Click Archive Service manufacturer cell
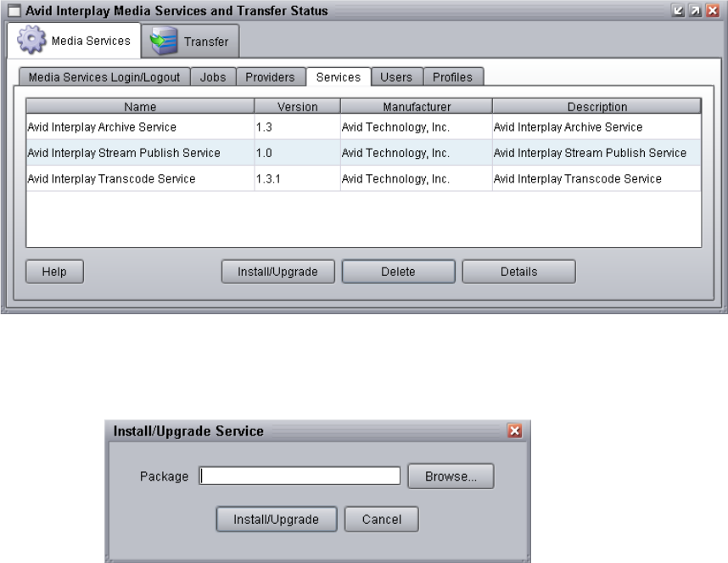 point(417,127)
